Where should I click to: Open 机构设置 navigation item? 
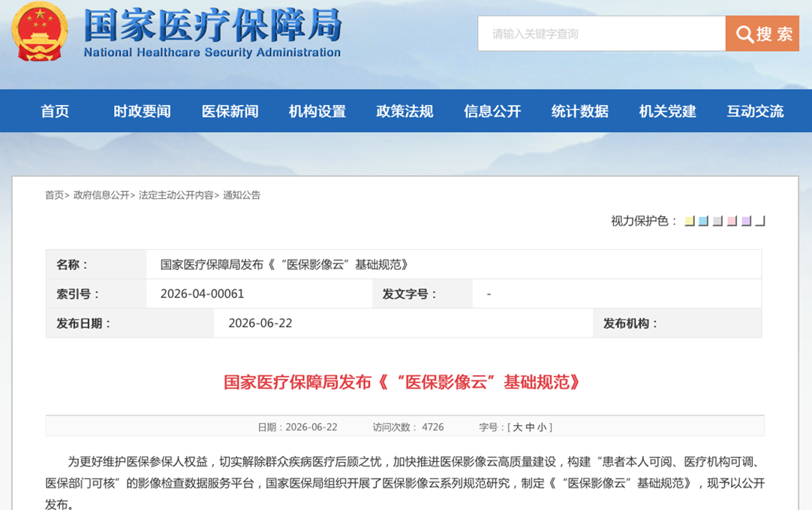(317, 111)
